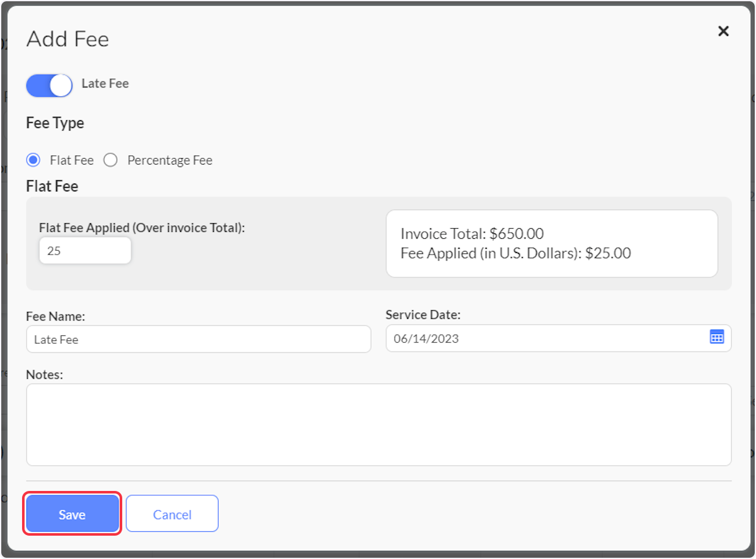This screenshot has height=559, width=756.
Task: Toggle the Late Fee switch off
Action: (x=49, y=85)
